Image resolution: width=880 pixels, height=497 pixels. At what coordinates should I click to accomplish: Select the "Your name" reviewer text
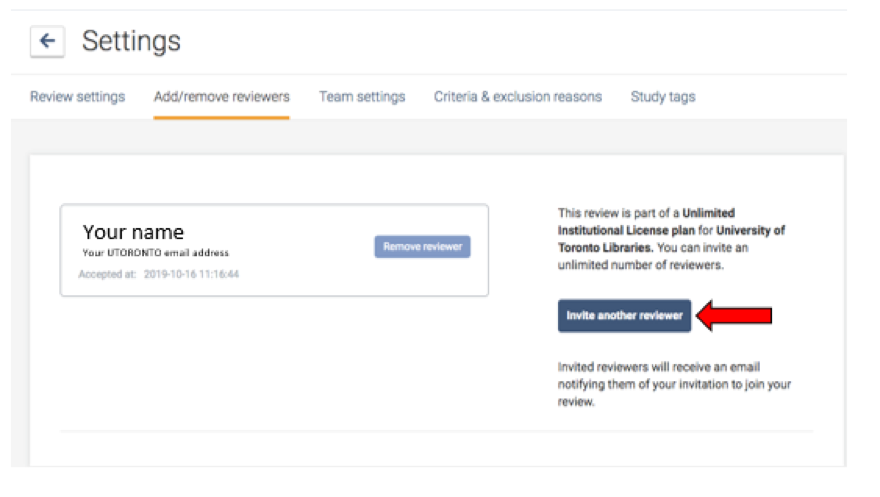click(133, 232)
